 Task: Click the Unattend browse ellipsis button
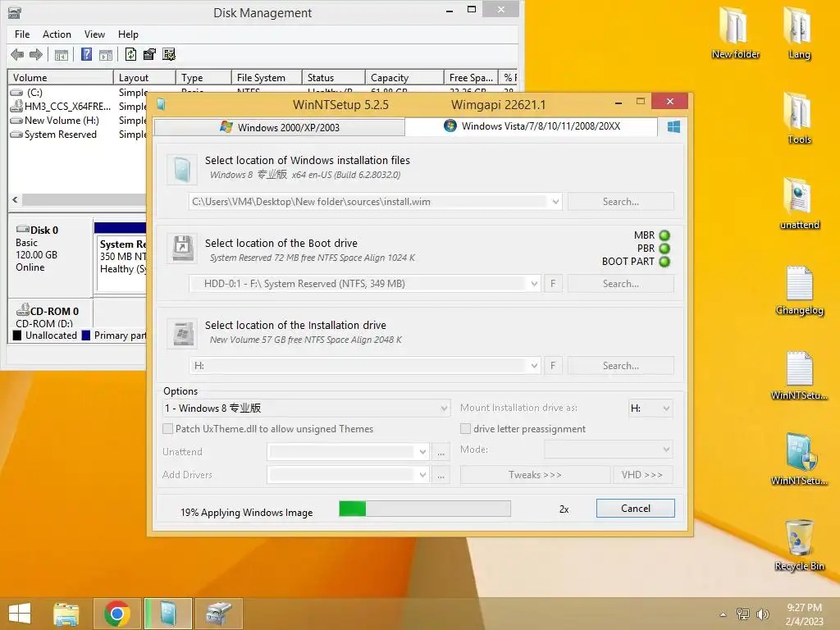[x=441, y=452]
